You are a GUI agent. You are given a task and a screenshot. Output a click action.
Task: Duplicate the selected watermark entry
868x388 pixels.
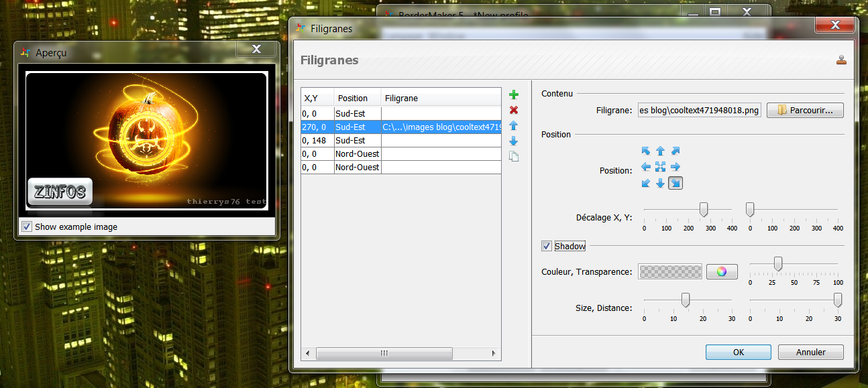tap(512, 156)
